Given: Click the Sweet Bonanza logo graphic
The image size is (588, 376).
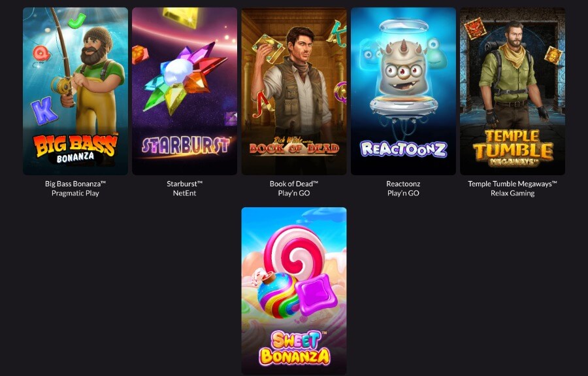Looking at the screenshot, I should coord(295,347).
